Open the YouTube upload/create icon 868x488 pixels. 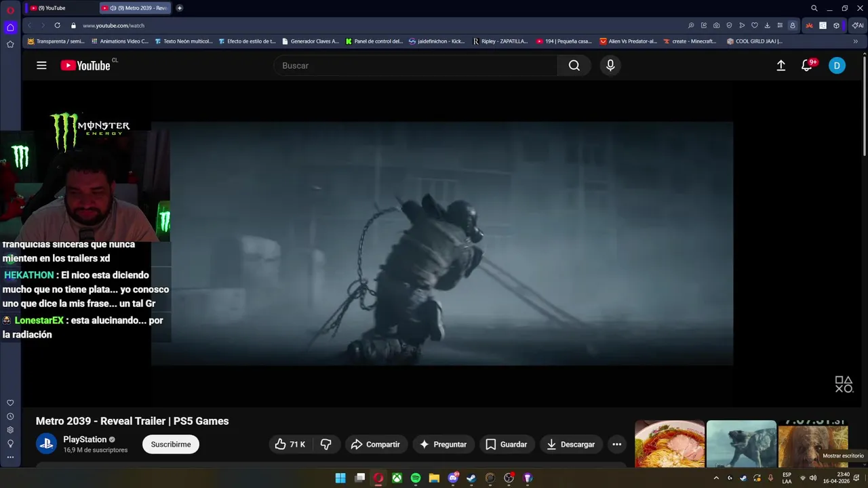point(781,66)
